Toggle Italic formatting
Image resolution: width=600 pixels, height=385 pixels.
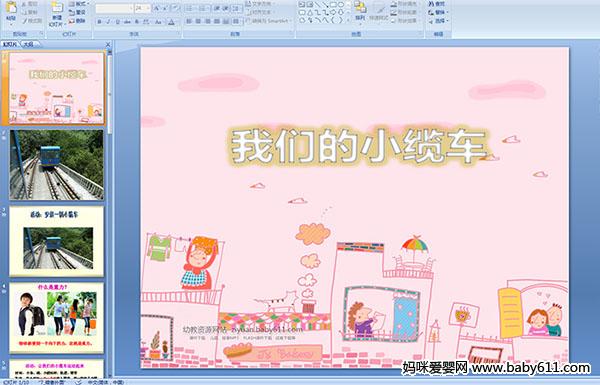[108, 22]
